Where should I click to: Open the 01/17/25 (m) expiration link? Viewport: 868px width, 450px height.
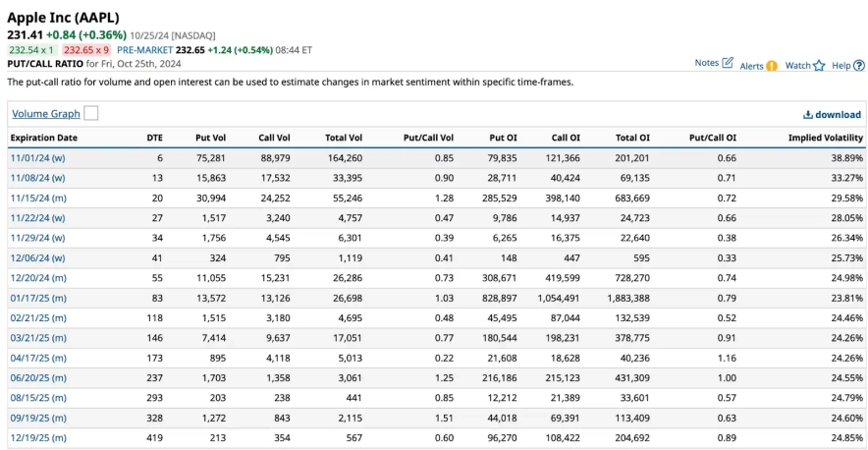point(38,298)
